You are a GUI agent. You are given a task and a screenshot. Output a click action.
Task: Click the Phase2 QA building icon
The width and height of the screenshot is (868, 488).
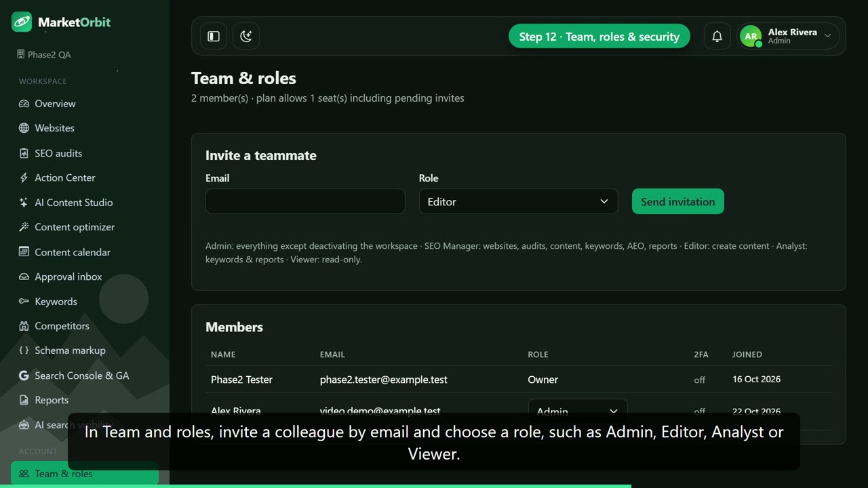coord(21,54)
